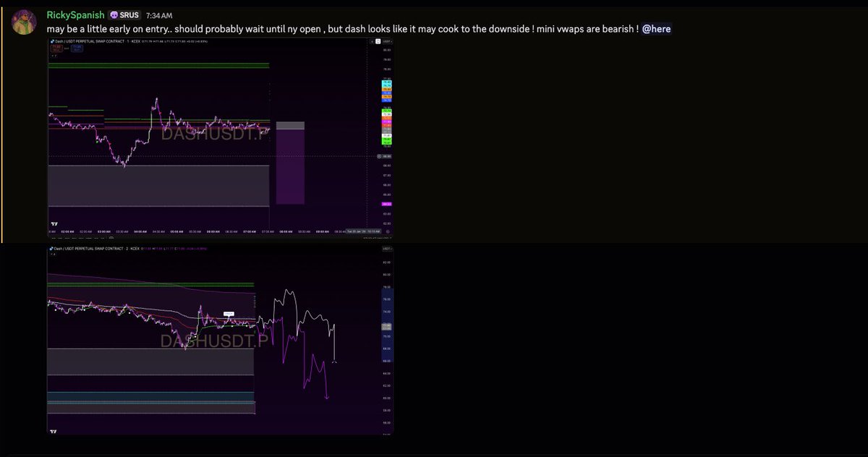Click the message text about dash downside

tap(342, 29)
